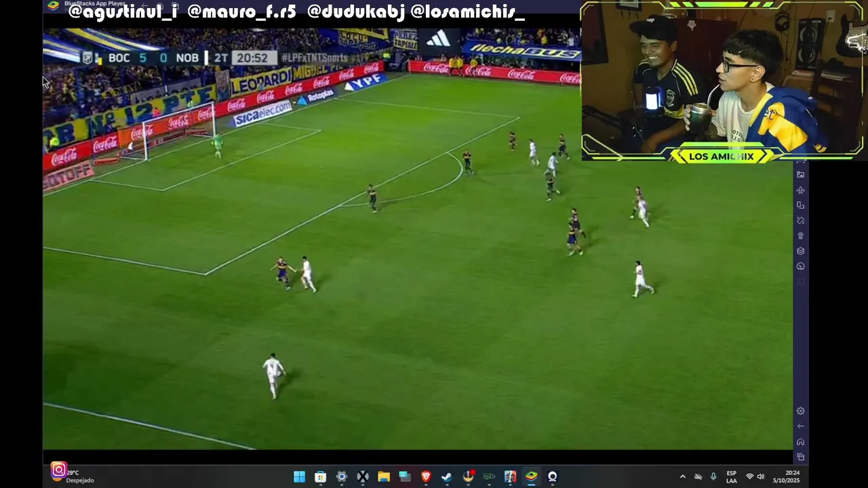Open Brave browser from taskbar
This screenshot has height=488, width=868.
[x=426, y=476]
